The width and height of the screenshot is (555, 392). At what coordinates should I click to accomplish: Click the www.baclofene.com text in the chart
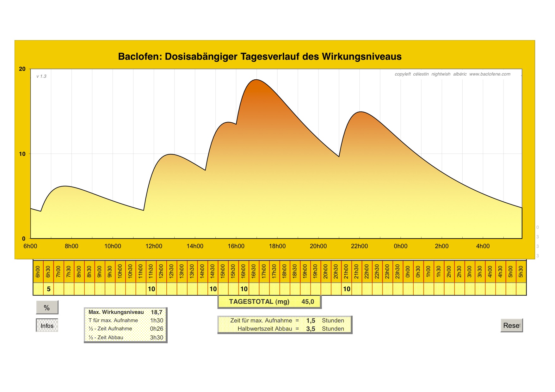tap(490, 74)
